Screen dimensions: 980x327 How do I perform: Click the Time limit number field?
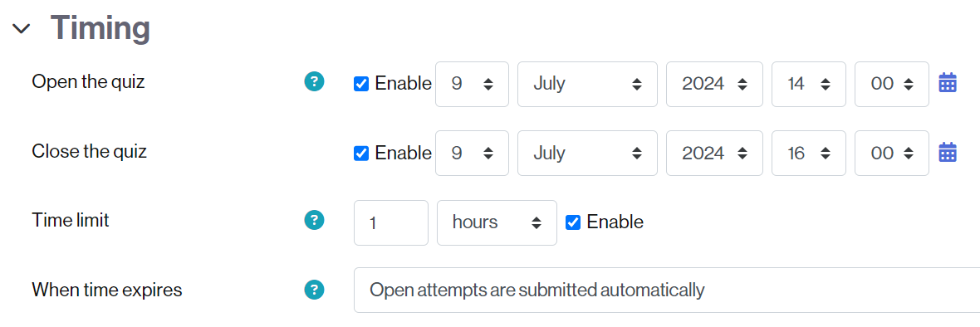391,222
